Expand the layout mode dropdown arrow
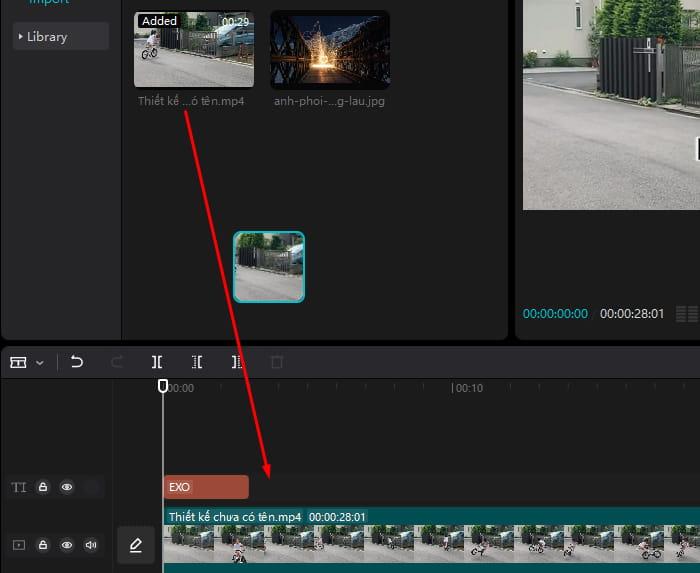 pos(40,363)
